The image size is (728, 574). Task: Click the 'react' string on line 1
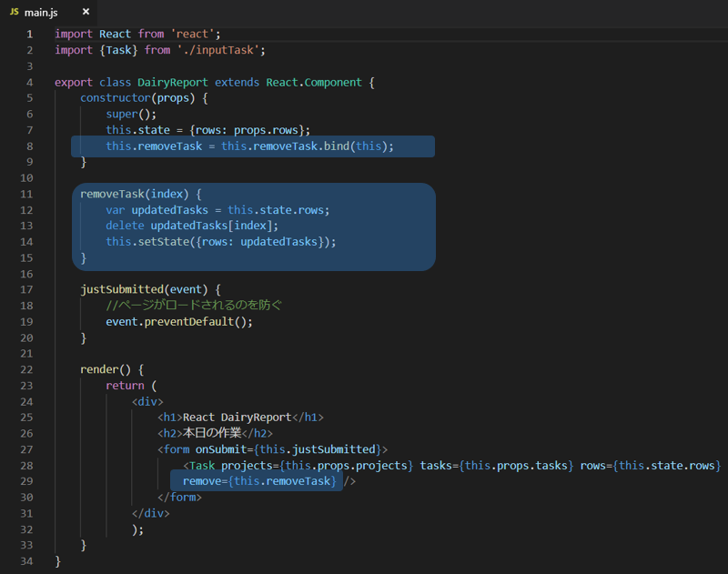(192, 34)
